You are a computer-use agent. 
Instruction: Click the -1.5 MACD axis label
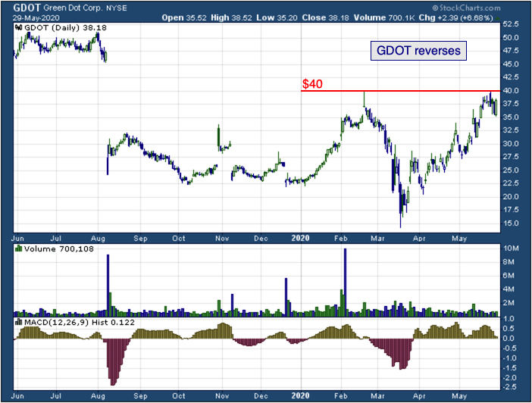coord(509,368)
